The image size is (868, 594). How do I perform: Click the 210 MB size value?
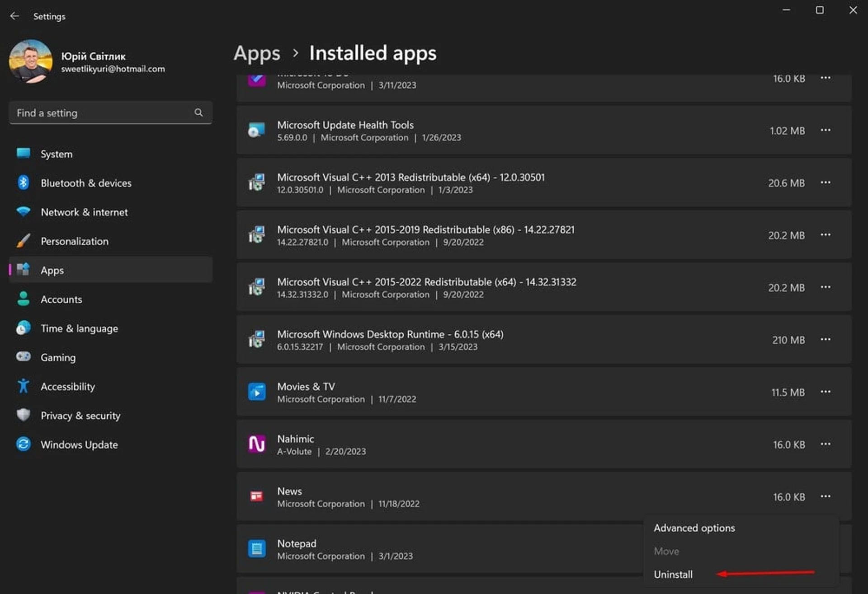tap(788, 340)
